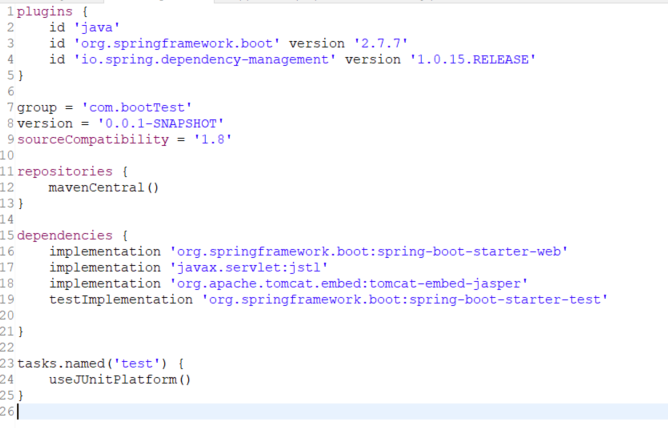Click the '0.0.1-SNAPSHOT' version value
Viewport: 668px width, 428px height.
coord(161,124)
